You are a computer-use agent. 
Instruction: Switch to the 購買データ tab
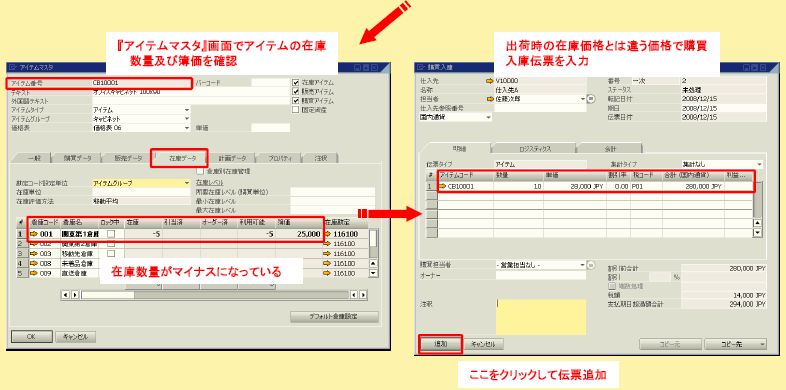tap(77, 158)
